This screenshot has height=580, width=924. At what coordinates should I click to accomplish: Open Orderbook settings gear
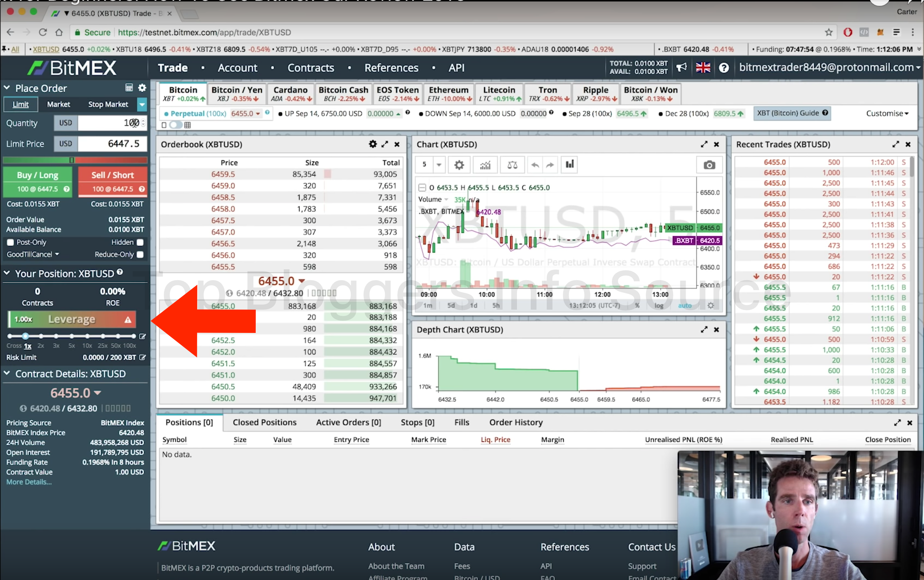(x=372, y=144)
